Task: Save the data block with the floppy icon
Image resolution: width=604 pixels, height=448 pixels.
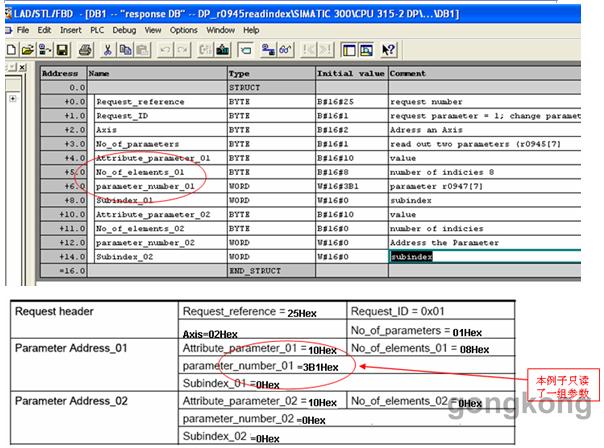Action: tap(62, 50)
